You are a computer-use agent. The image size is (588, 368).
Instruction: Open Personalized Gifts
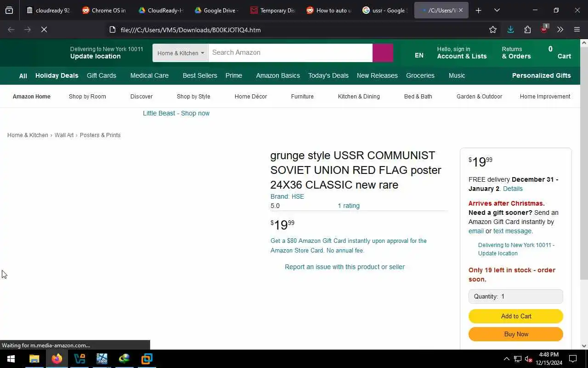(542, 75)
